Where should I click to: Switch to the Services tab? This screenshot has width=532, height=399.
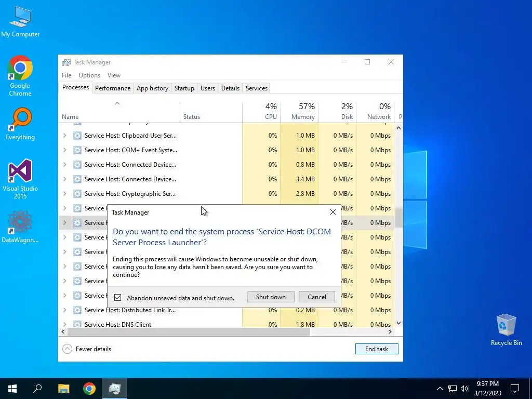(257, 88)
